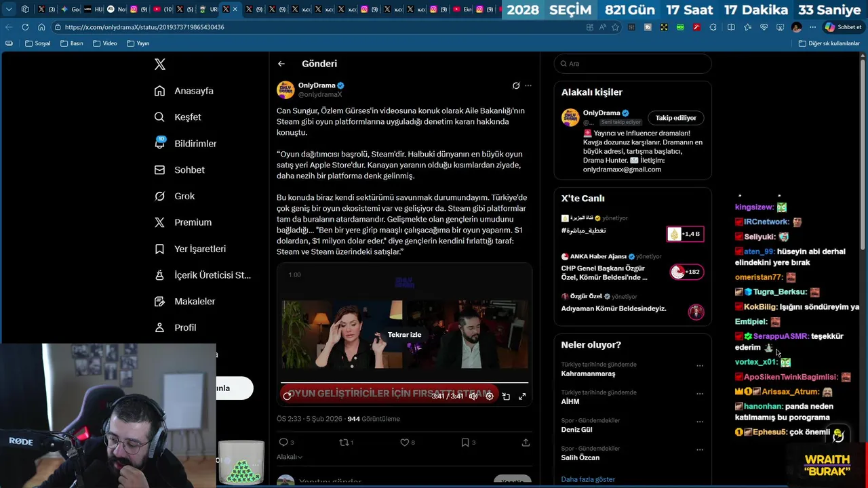The height and width of the screenshot is (488, 868).
Task: Toggle split screen in browser toolbar
Action: 731,27
